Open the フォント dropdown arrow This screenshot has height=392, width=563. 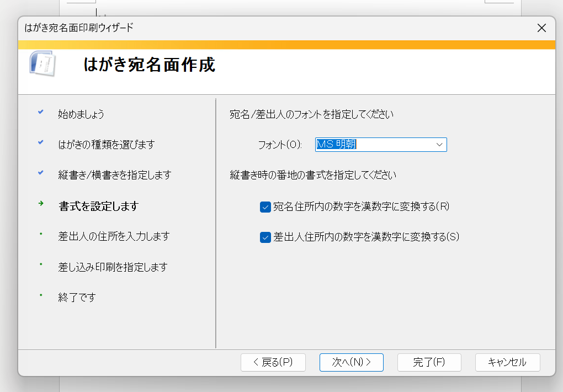pos(439,145)
